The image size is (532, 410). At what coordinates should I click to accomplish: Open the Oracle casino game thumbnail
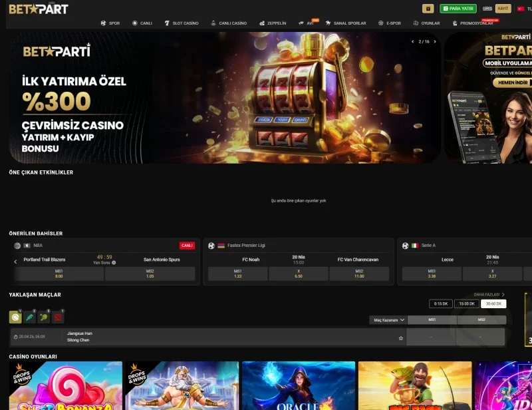[x=299, y=385]
